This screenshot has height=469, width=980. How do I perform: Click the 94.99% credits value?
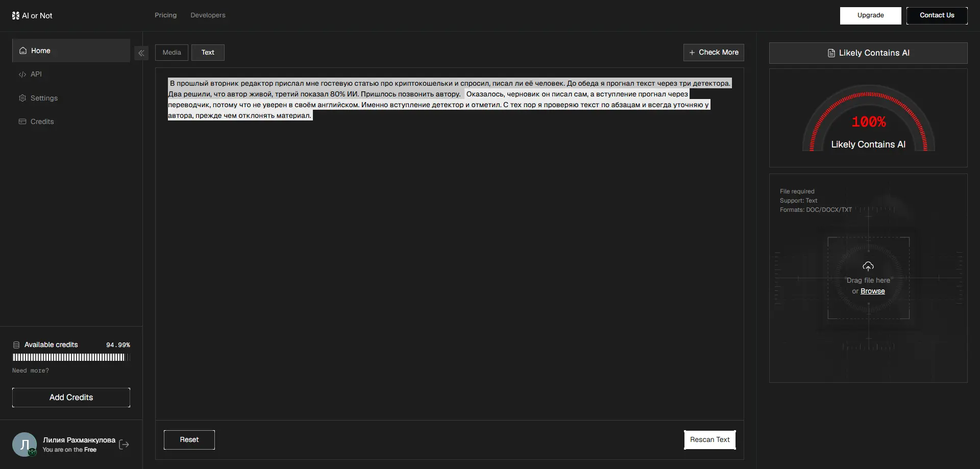pos(118,345)
